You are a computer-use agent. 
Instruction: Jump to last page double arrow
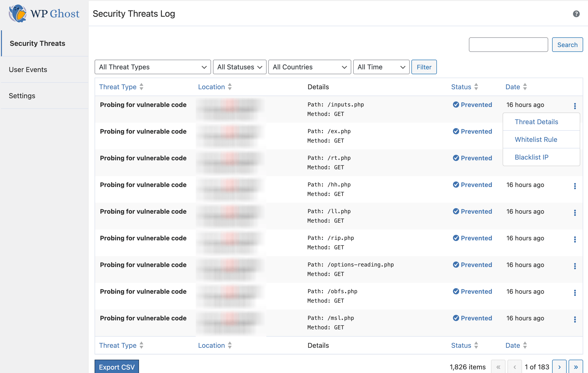point(576,367)
